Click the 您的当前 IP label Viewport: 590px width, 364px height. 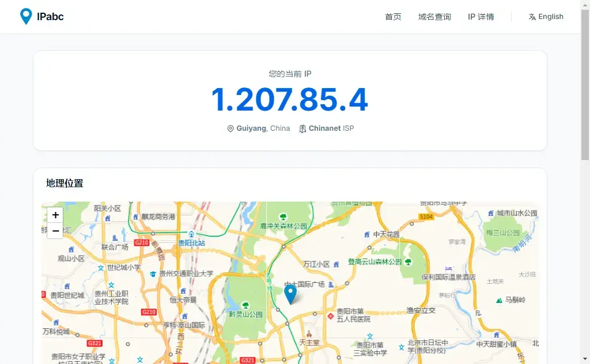290,74
